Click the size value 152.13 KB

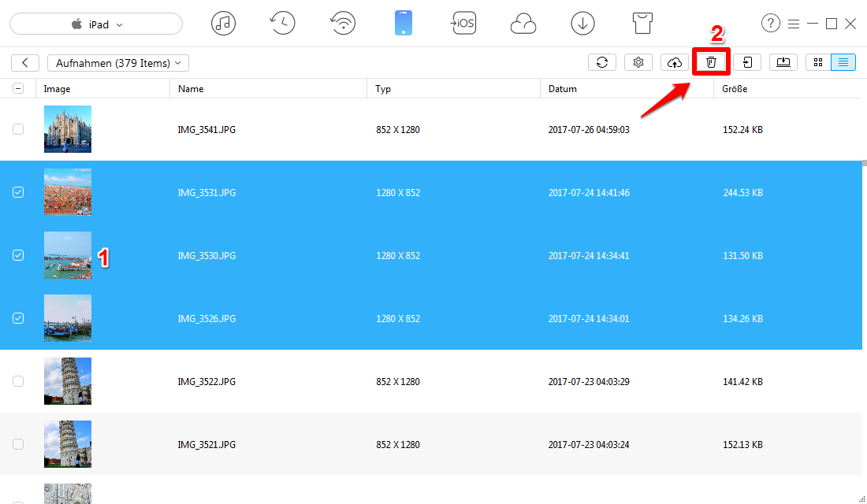tap(742, 445)
